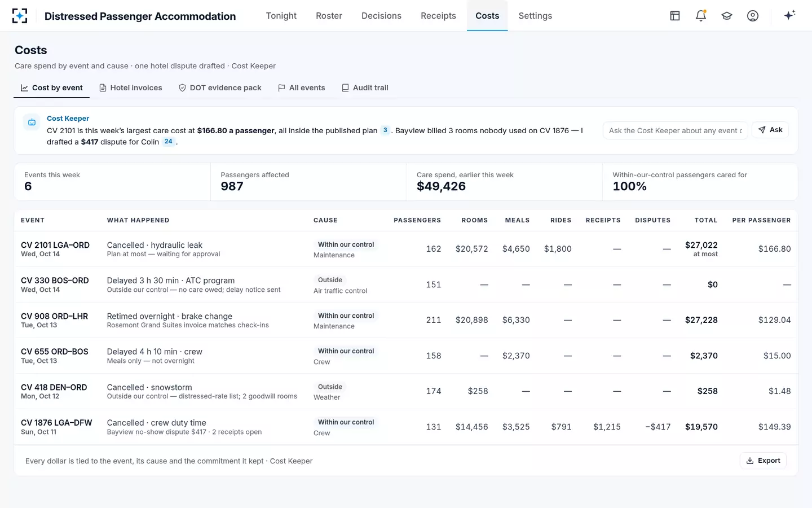The width and height of the screenshot is (812, 508).
Task: Open citation badge 3
Action: click(x=385, y=130)
